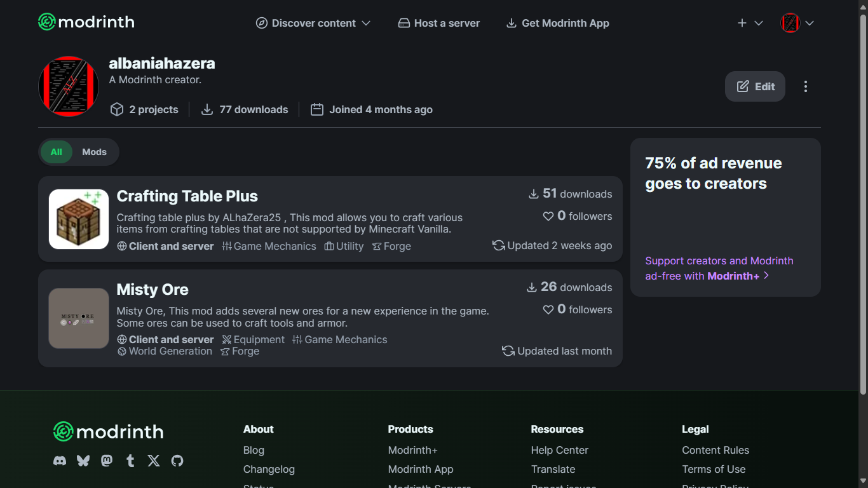The width and height of the screenshot is (868, 488).
Task: Open the X (Twitter) footer icon
Action: click(x=154, y=461)
